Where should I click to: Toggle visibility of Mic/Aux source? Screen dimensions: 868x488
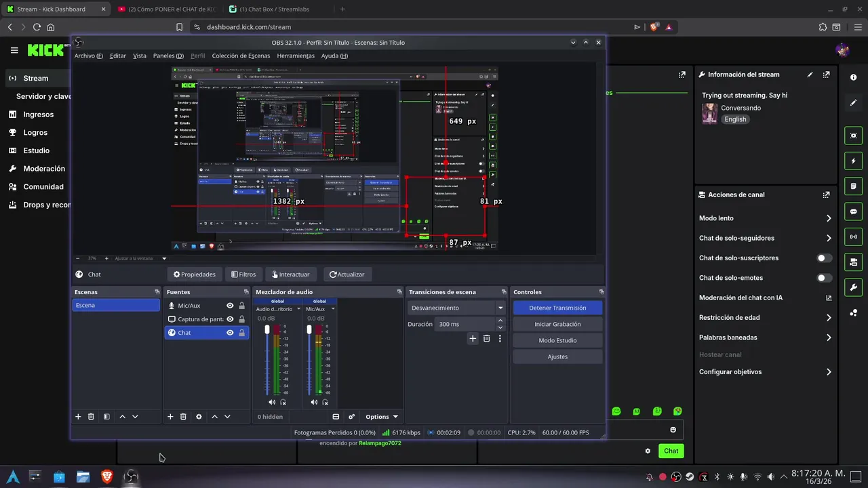point(230,306)
